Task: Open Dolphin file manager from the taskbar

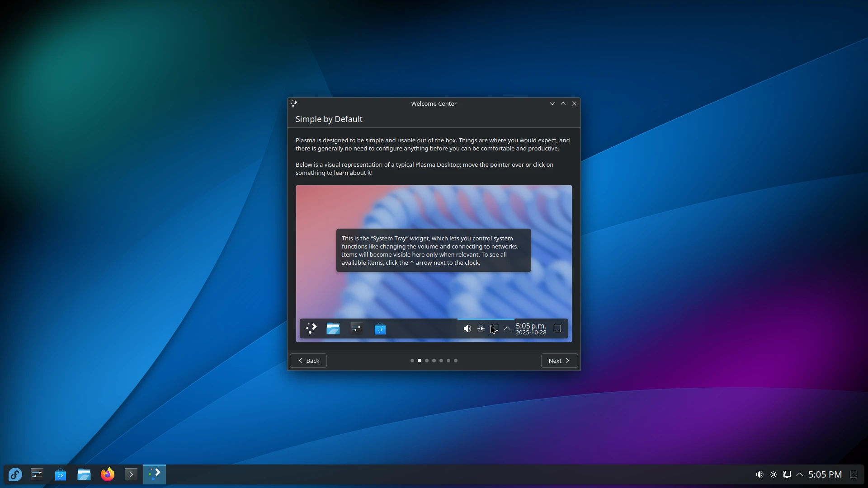Action: click(84, 474)
